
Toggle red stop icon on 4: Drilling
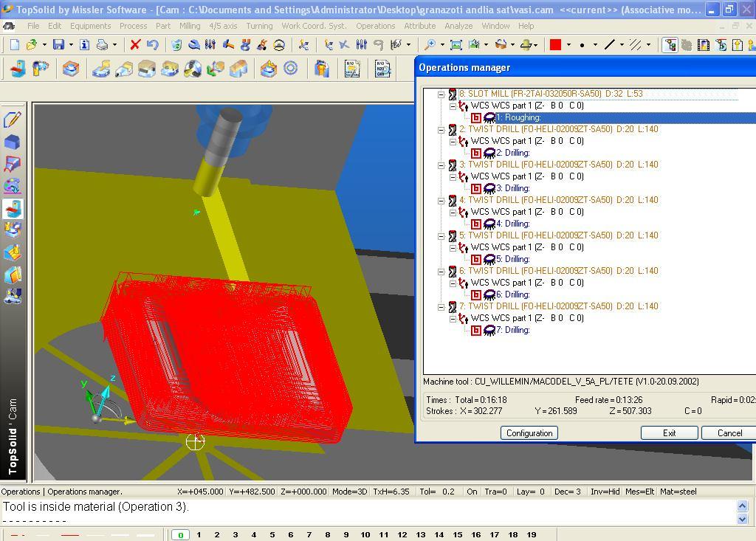pos(476,224)
